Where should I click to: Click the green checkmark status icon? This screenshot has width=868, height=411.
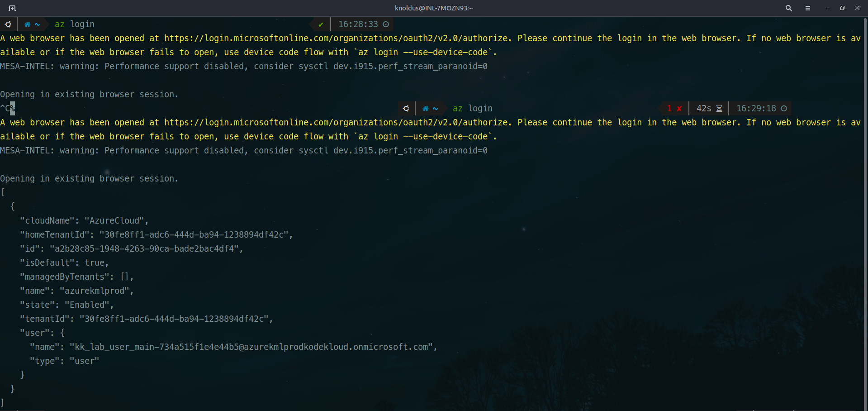[x=321, y=24]
